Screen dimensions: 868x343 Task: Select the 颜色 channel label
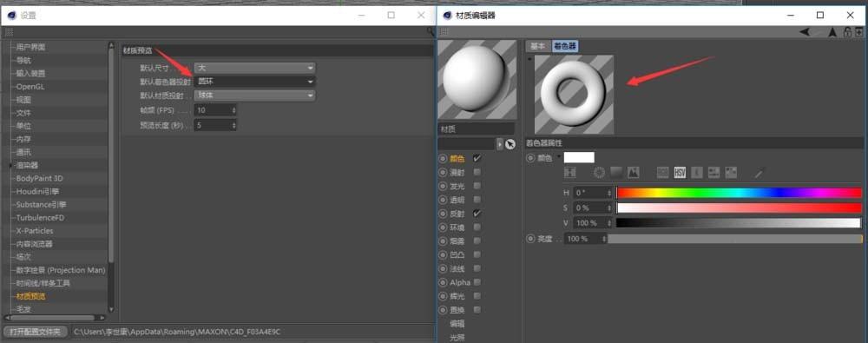pyautogui.click(x=457, y=159)
